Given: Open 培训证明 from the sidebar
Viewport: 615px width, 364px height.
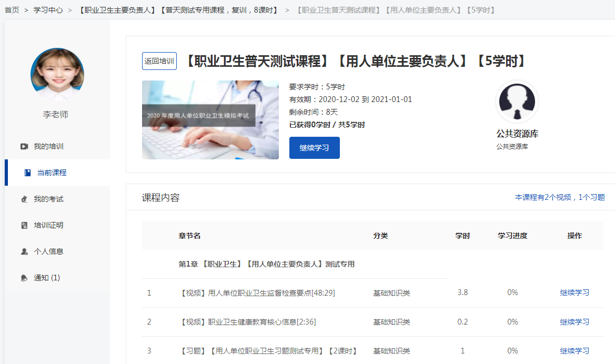Looking at the screenshot, I should pyautogui.click(x=48, y=225).
